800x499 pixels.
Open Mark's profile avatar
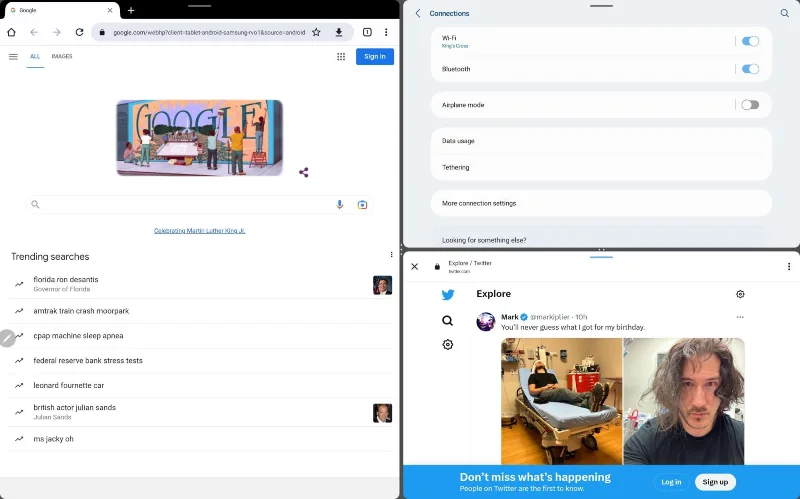click(486, 322)
